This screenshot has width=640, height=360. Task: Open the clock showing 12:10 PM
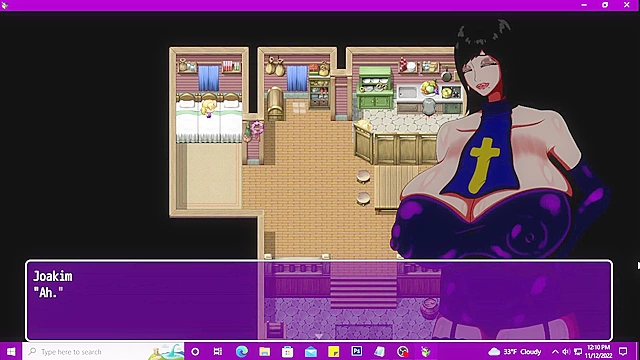[598, 351]
